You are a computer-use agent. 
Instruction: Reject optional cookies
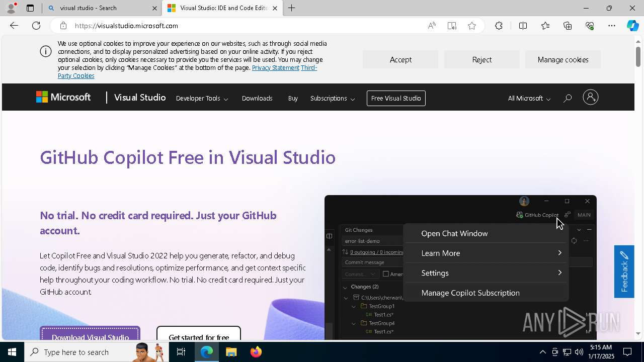point(481,59)
